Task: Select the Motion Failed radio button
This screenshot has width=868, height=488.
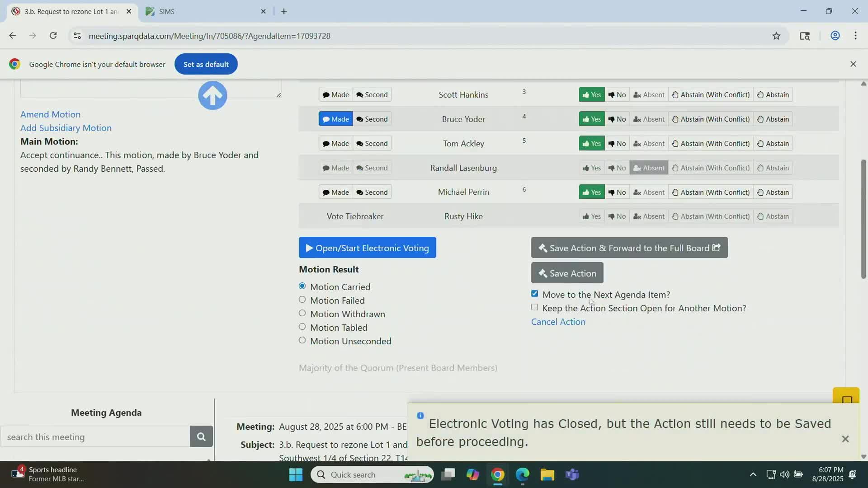Action: point(302,300)
